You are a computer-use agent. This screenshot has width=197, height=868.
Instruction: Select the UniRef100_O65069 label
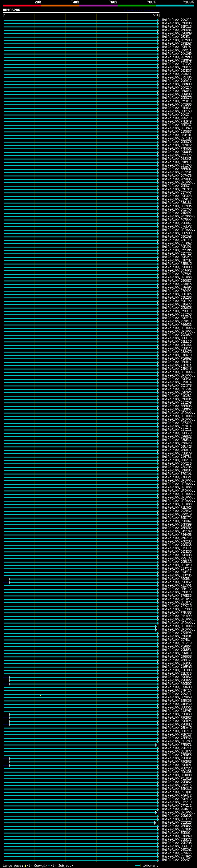pos(177,697)
